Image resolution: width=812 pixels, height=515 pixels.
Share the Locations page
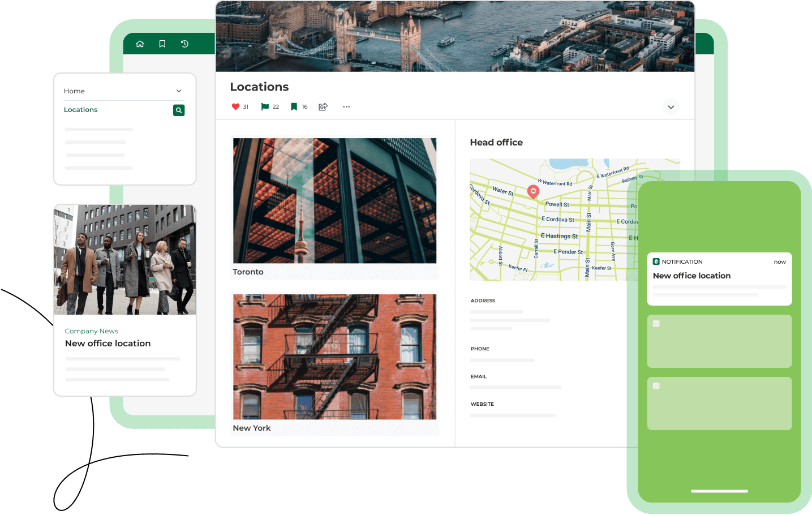pos(323,107)
